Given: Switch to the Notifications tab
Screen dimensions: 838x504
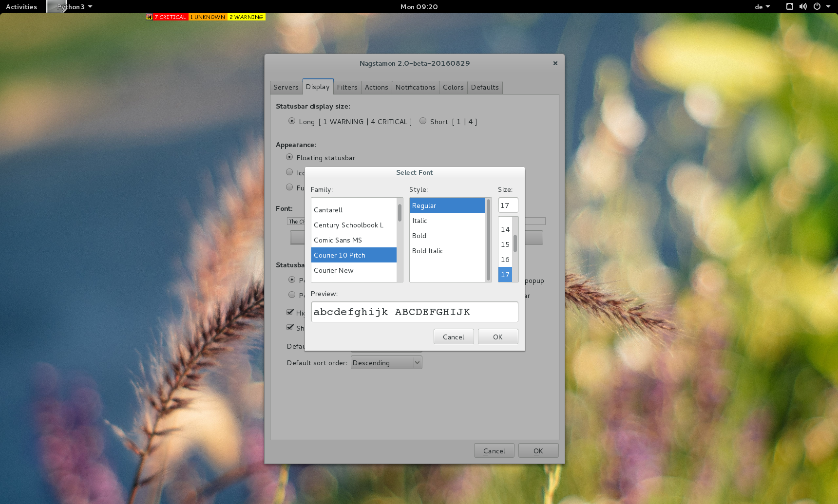Looking at the screenshot, I should tap(415, 88).
